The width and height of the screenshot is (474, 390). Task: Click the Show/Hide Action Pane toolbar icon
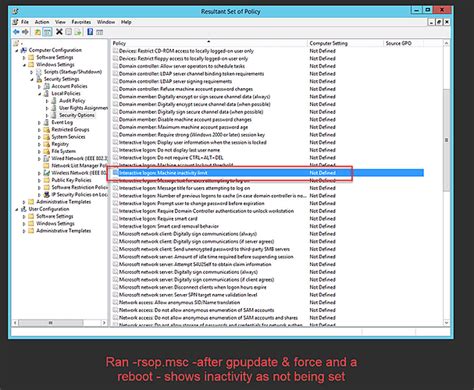(99, 32)
